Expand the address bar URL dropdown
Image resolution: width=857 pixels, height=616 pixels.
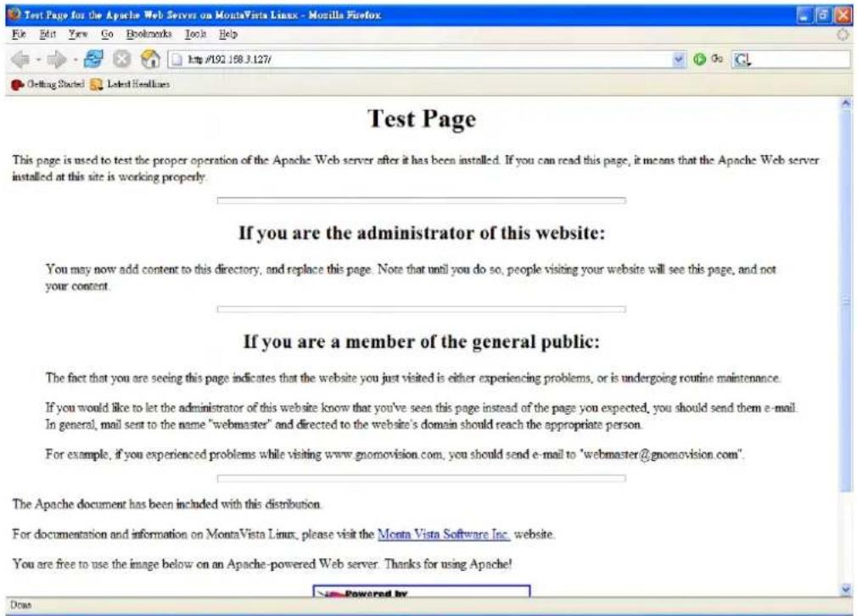pyautogui.click(x=678, y=59)
